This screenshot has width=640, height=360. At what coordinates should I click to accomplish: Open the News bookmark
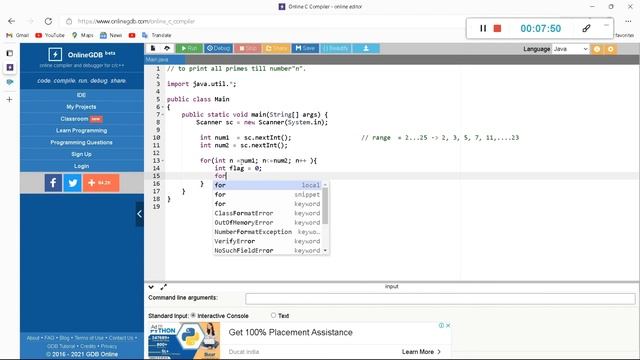click(x=111, y=36)
